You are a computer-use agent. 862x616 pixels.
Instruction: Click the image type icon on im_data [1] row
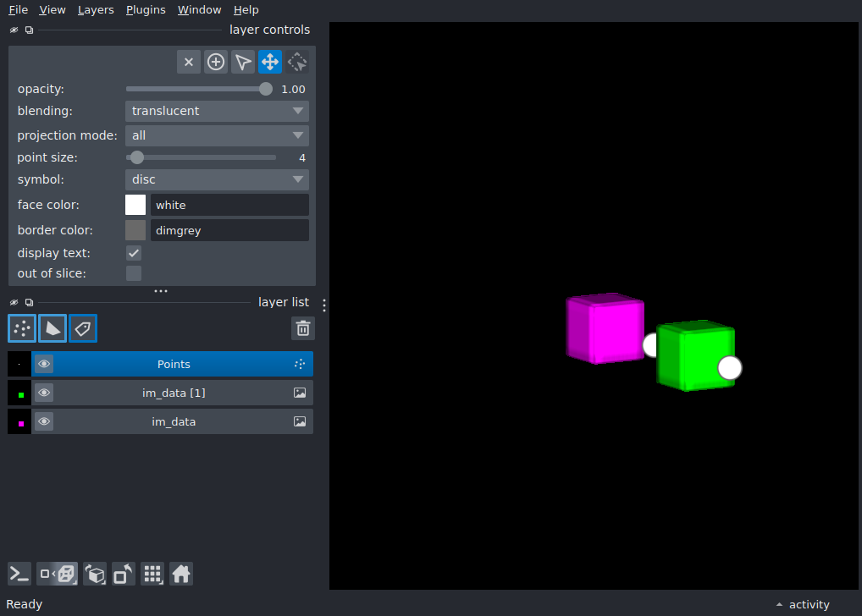(300, 393)
